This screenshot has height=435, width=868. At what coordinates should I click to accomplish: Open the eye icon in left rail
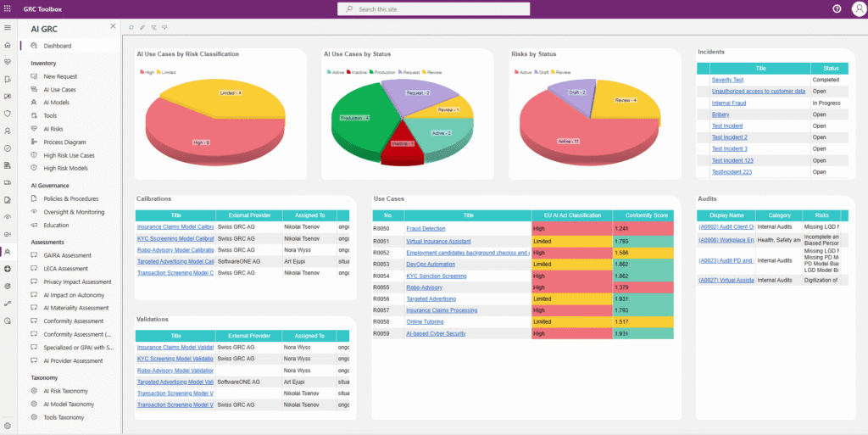(7, 217)
